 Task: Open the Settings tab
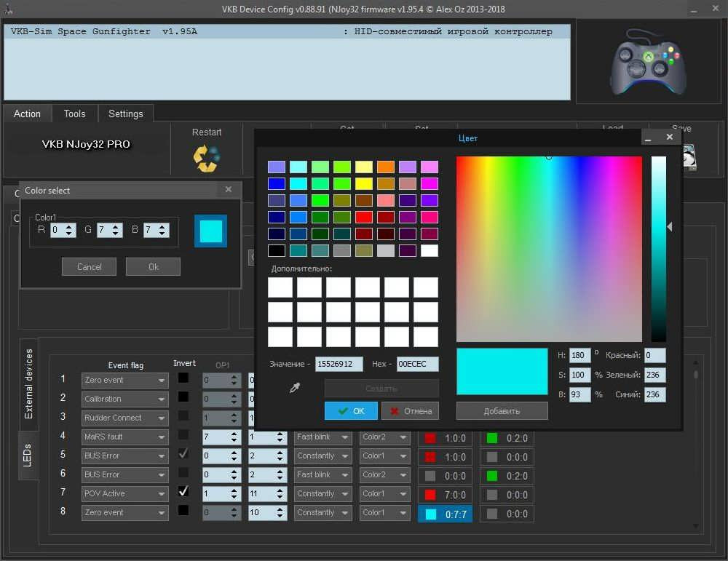pos(126,114)
